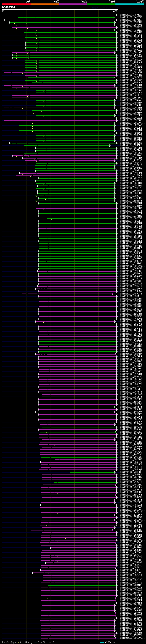The height and width of the screenshot is (644, 146).
Task: Select label UniRef100_A8X7W5
Action: tap(131, 633)
